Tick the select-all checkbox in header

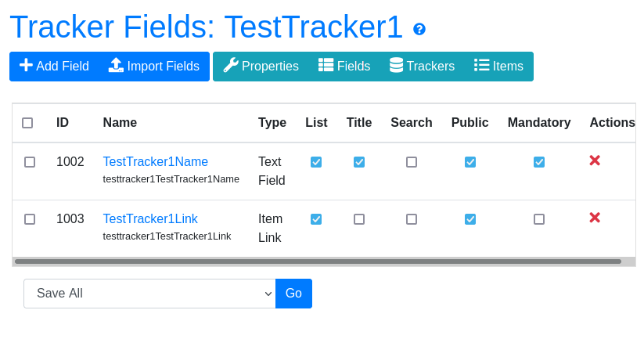click(27, 123)
